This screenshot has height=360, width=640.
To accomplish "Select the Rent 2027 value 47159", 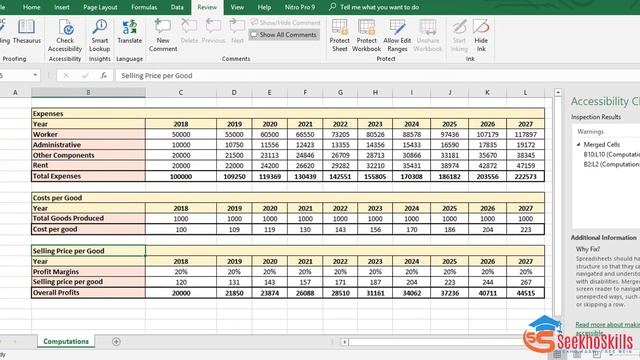I will [x=525, y=166].
